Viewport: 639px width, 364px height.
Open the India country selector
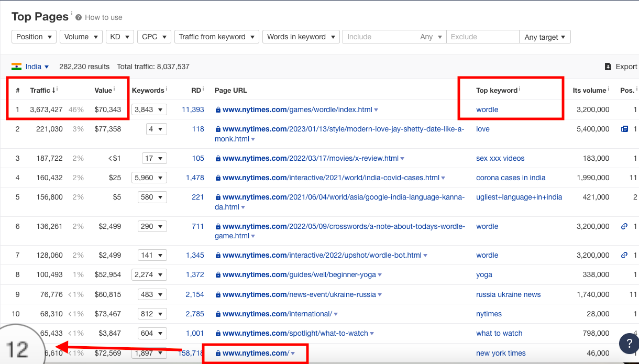pyautogui.click(x=30, y=67)
